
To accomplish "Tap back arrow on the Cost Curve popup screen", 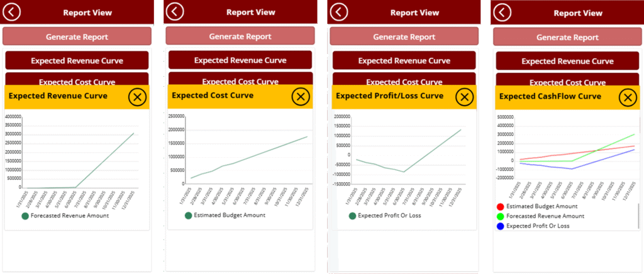I will point(175,11).
